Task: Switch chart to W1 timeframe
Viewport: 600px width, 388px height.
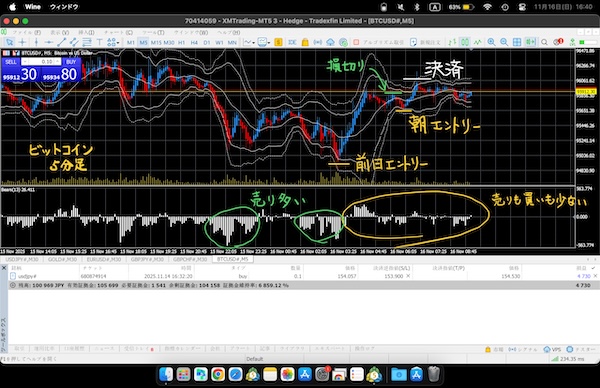Action: point(219,42)
